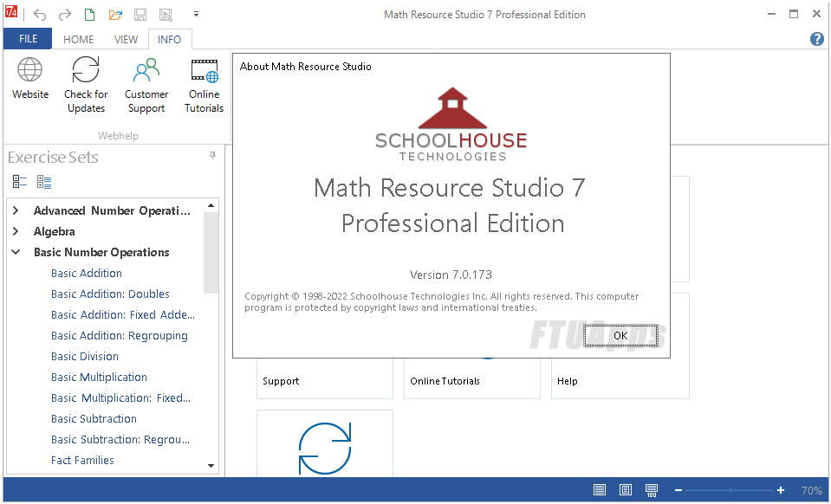Open the FILE menu
831x504 pixels.
[x=28, y=39]
